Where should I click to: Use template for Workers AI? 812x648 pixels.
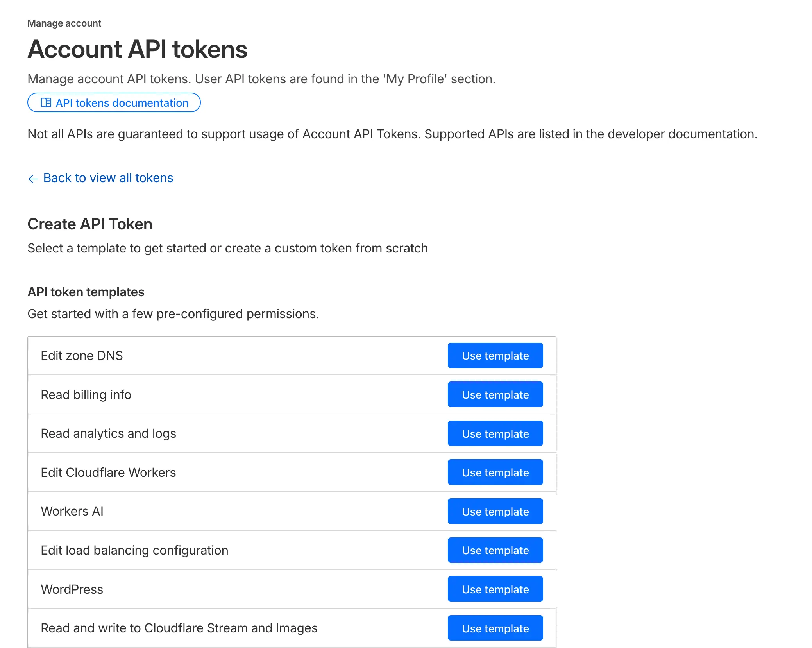(495, 511)
